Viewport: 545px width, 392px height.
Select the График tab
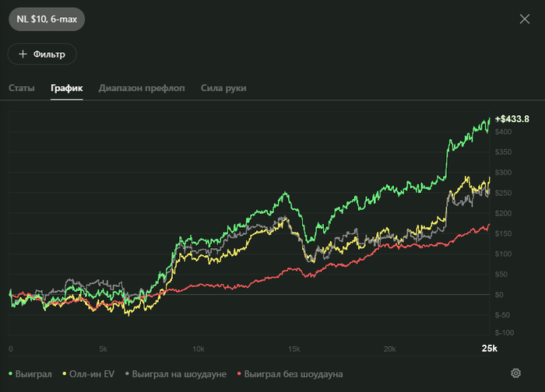pos(67,88)
